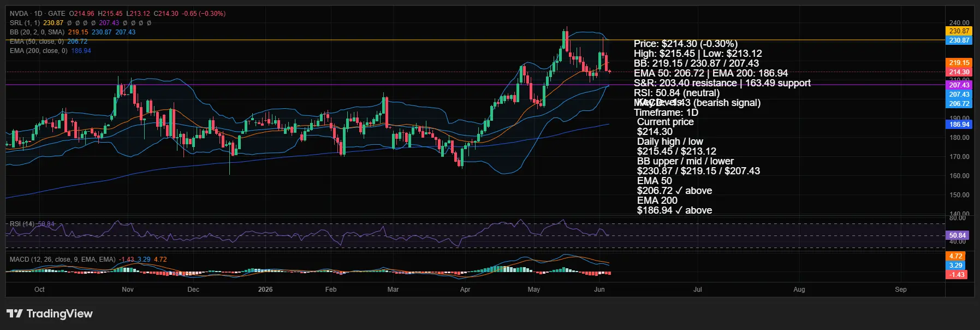This screenshot has height=330, width=980.
Task: Click the 2026 label on time axis
Action: 265,290
